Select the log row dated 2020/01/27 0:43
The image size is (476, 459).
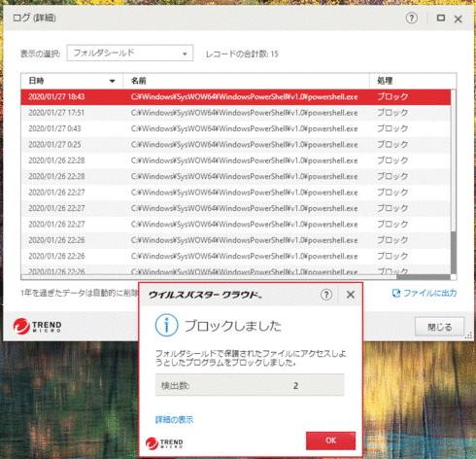pos(236,128)
